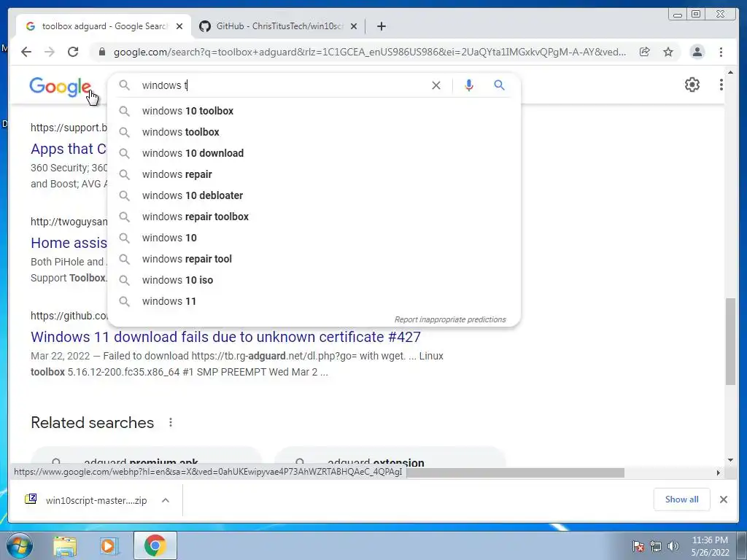747x560 pixels.
Task: Click the forward navigation arrow
Action: (x=50, y=52)
